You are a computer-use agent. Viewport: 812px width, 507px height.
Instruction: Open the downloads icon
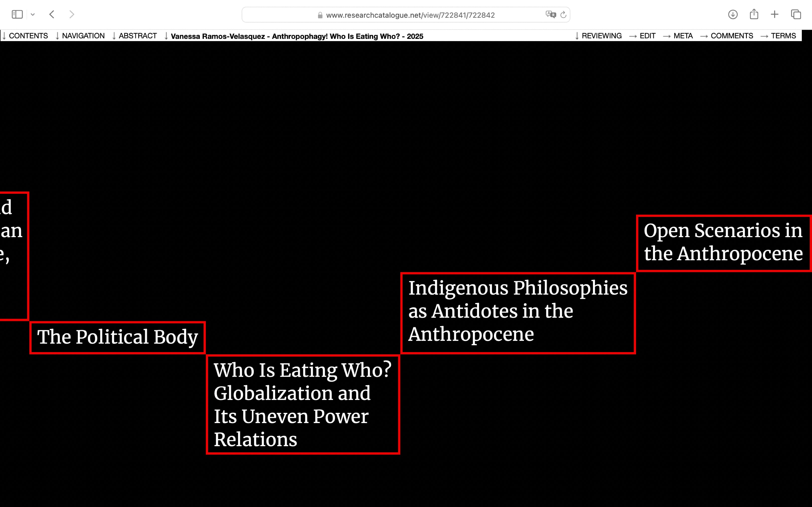point(733,14)
